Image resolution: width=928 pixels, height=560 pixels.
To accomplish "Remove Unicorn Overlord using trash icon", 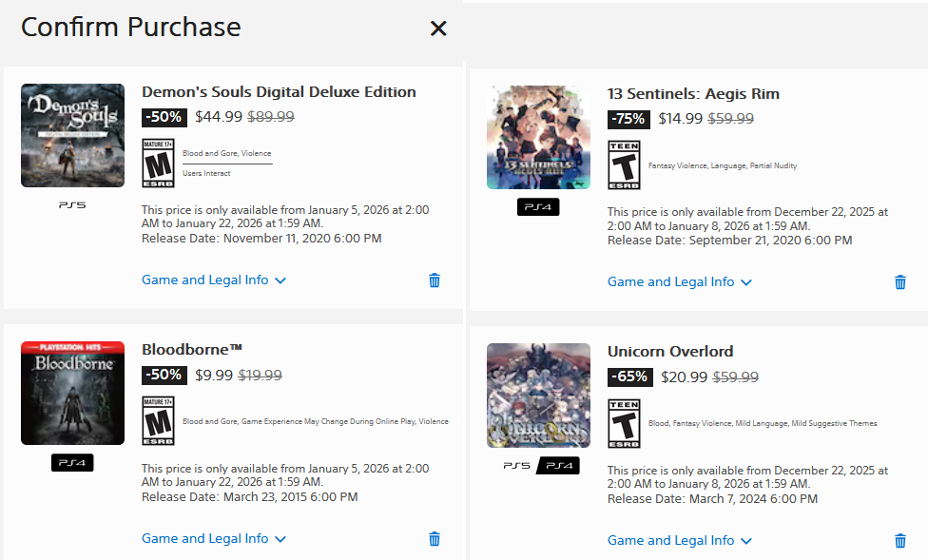I will click(900, 541).
